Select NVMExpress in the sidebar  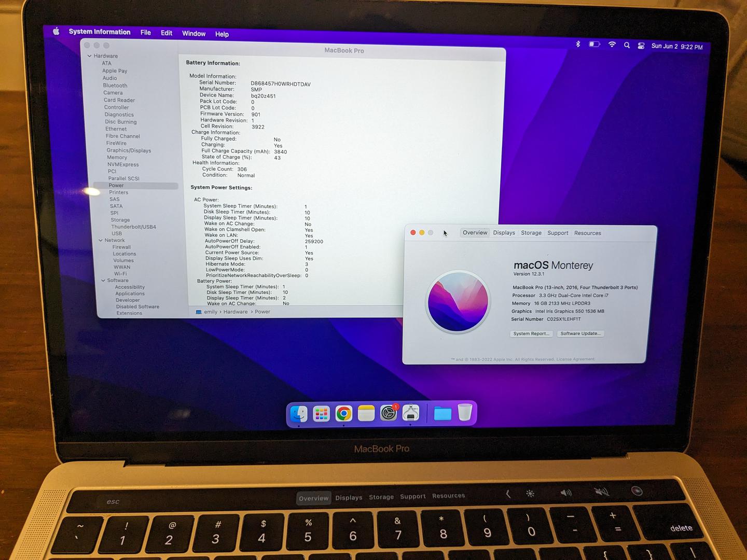(x=123, y=164)
